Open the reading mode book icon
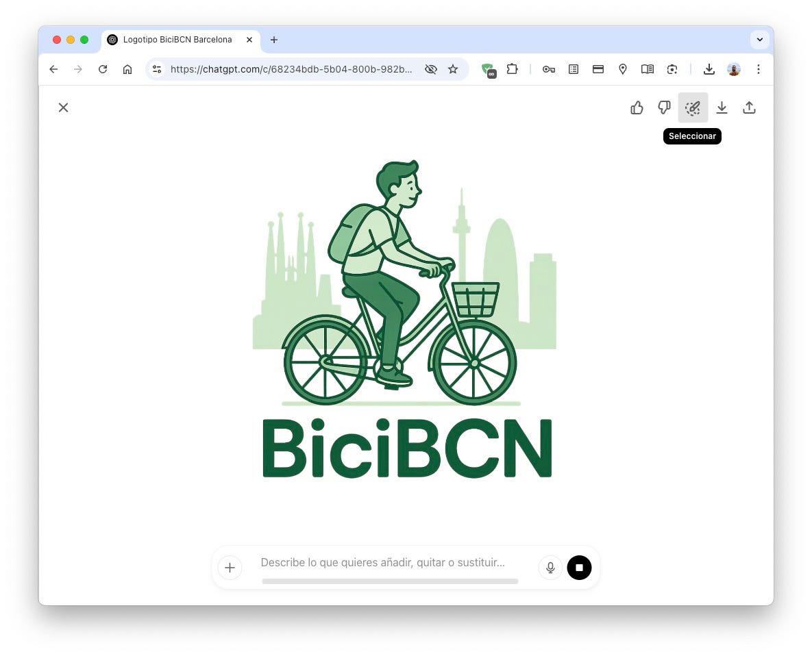812x656 pixels. click(x=648, y=69)
